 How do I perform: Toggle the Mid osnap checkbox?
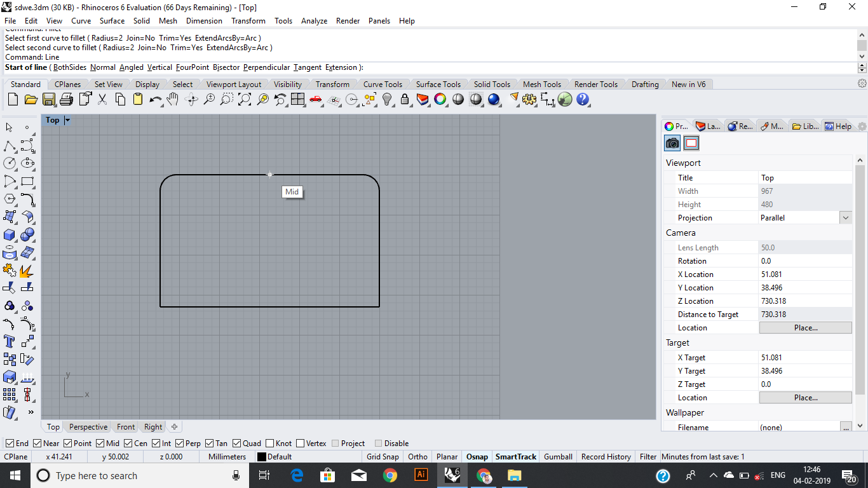pyautogui.click(x=100, y=444)
